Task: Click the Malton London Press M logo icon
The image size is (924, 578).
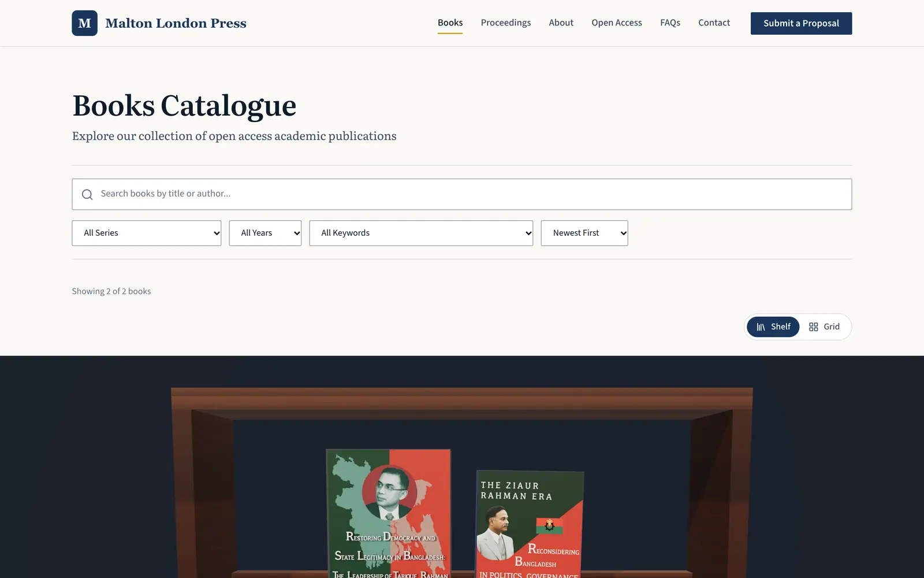Action: tap(84, 23)
